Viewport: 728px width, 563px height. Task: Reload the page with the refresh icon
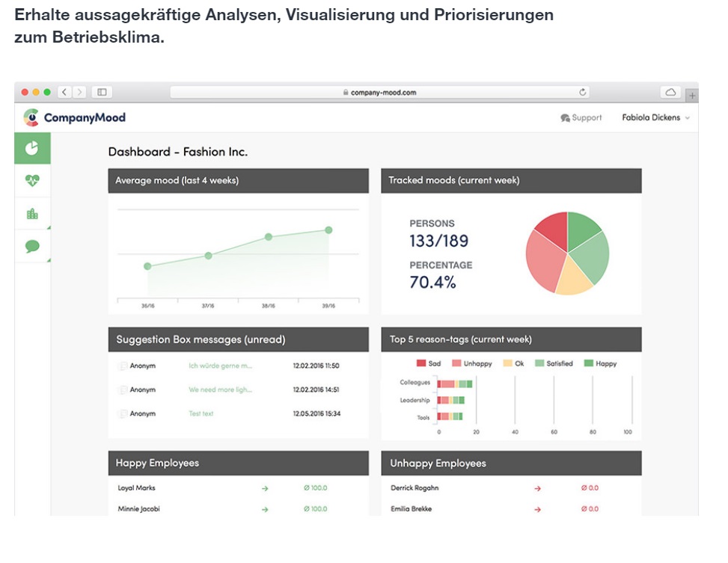coord(582,93)
